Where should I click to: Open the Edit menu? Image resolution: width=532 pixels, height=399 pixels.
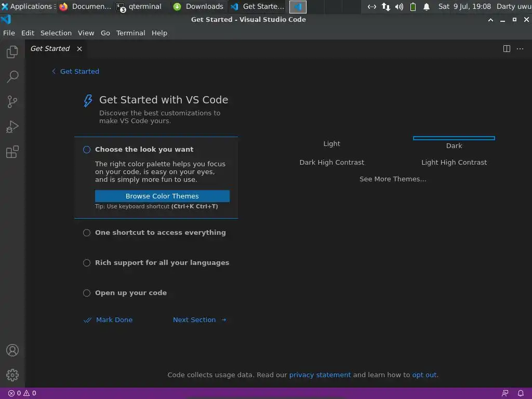[x=28, y=33]
